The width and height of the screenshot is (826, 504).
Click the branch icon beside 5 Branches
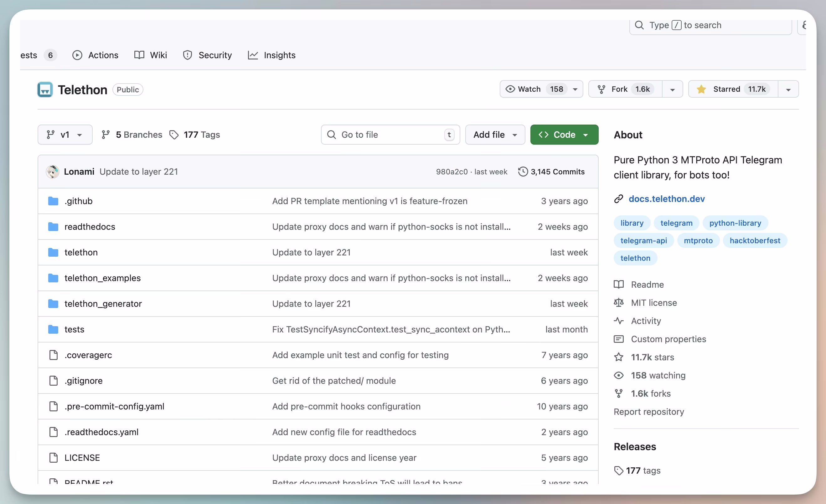coord(106,135)
